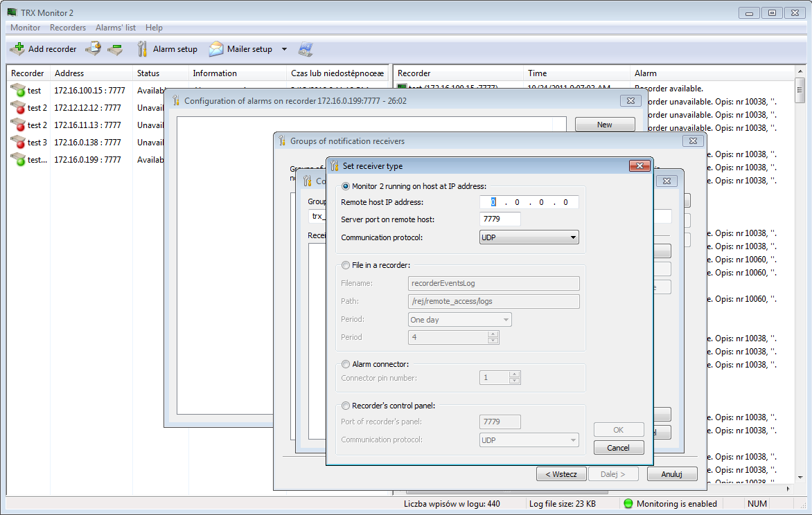The width and height of the screenshot is (812, 515).
Task: Open control panel Communication protocol dropdown
Action: point(529,440)
